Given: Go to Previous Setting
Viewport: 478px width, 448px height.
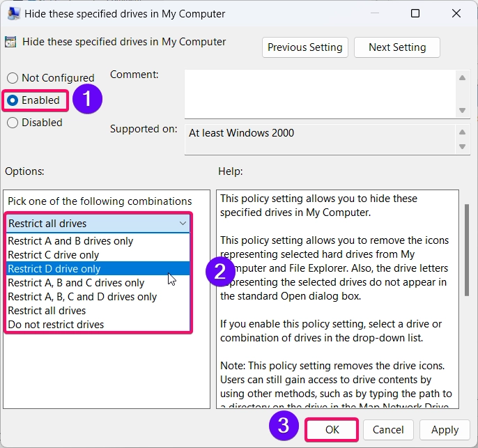Looking at the screenshot, I should [305, 47].
